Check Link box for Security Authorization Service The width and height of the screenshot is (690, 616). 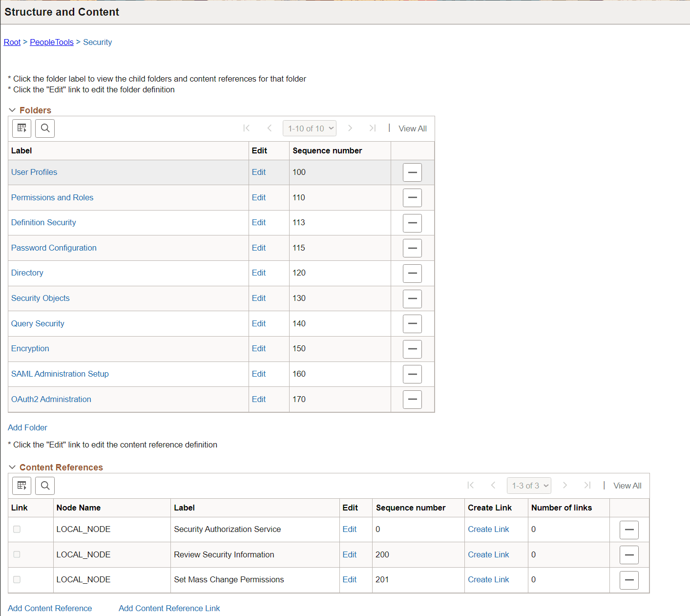17,529
